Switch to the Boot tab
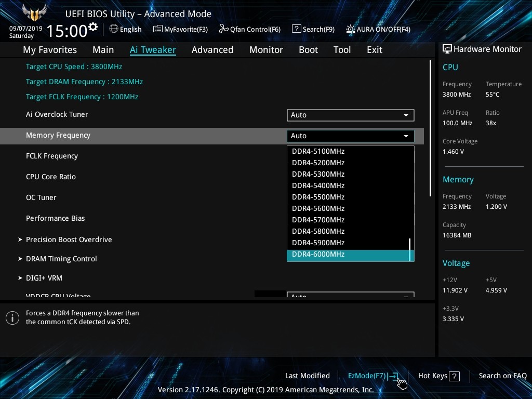The height and width of the screenshot is (399, 532). tap(309, 50)
